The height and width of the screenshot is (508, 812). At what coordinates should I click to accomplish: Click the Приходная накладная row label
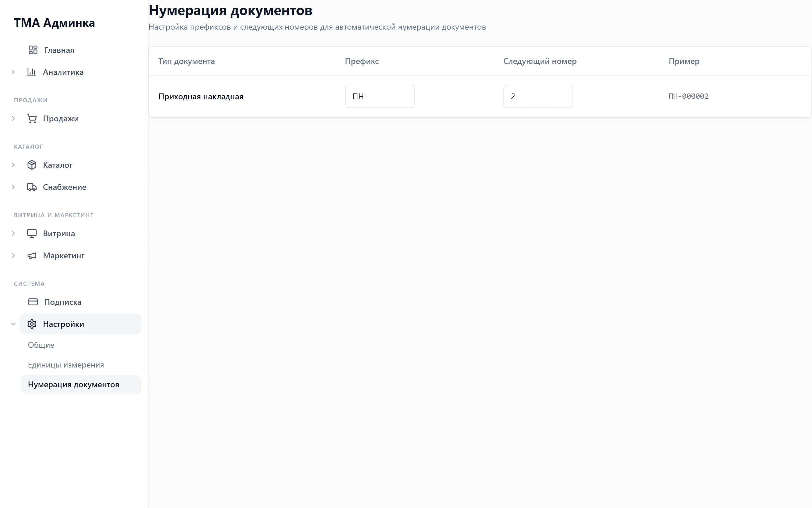point(201,97)
